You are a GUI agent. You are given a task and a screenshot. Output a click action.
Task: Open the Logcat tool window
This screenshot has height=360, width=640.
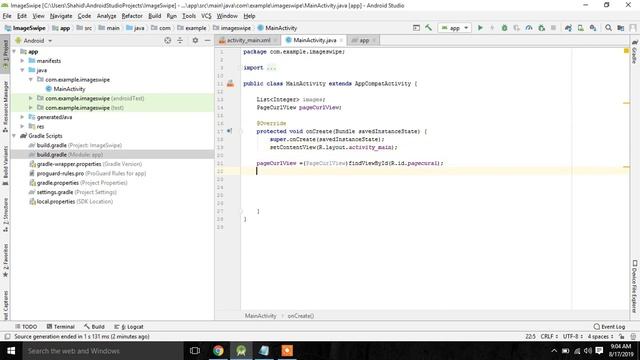[x=129, y=327]
